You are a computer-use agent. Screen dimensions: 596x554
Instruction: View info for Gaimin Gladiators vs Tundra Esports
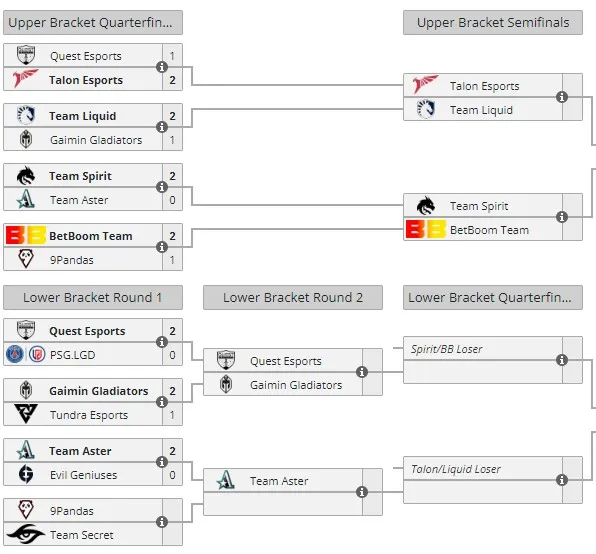point(162,402)
